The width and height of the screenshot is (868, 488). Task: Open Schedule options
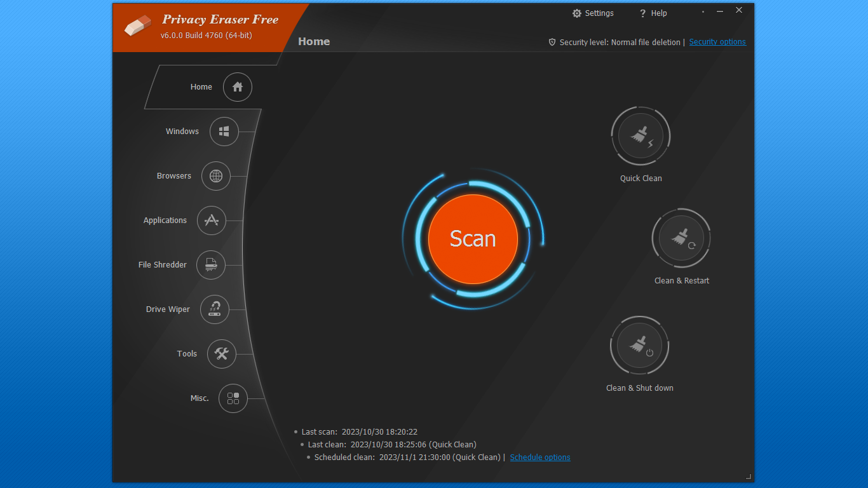point(539,457)
